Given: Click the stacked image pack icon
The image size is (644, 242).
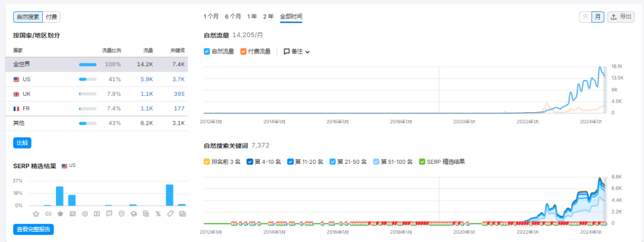Looking at the screenshot, I should coord(182,214).
